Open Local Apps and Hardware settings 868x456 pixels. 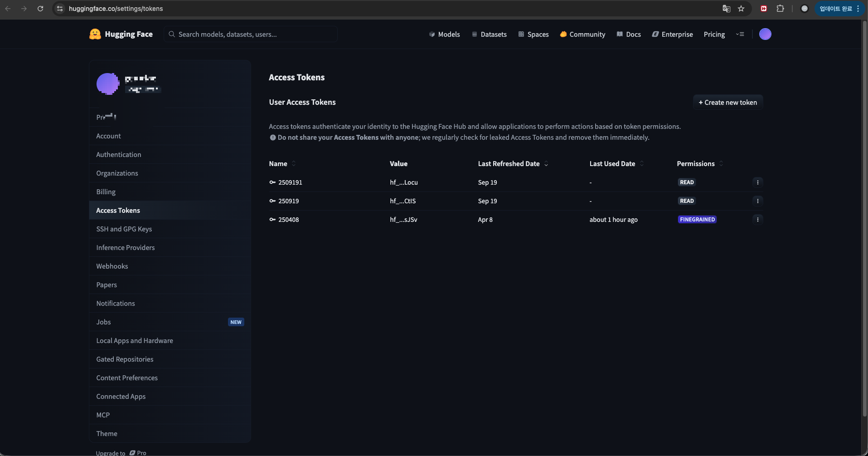170,341
